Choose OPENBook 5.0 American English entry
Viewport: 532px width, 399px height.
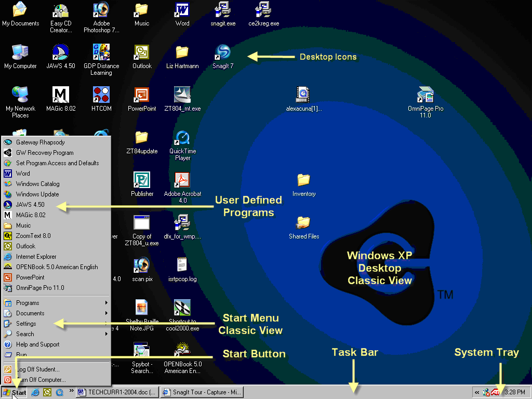[x=56, y=267]
